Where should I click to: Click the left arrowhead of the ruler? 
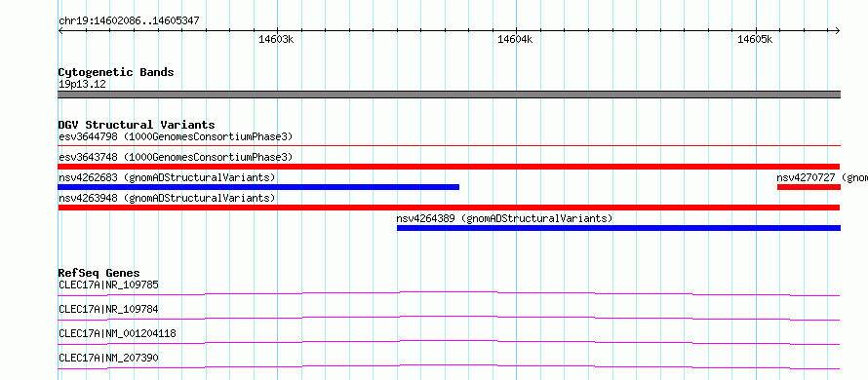tap(60, 30)
